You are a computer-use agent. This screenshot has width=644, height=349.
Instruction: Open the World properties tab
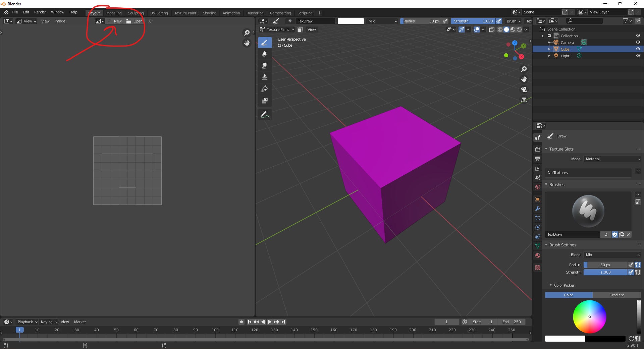click(538, 187)
